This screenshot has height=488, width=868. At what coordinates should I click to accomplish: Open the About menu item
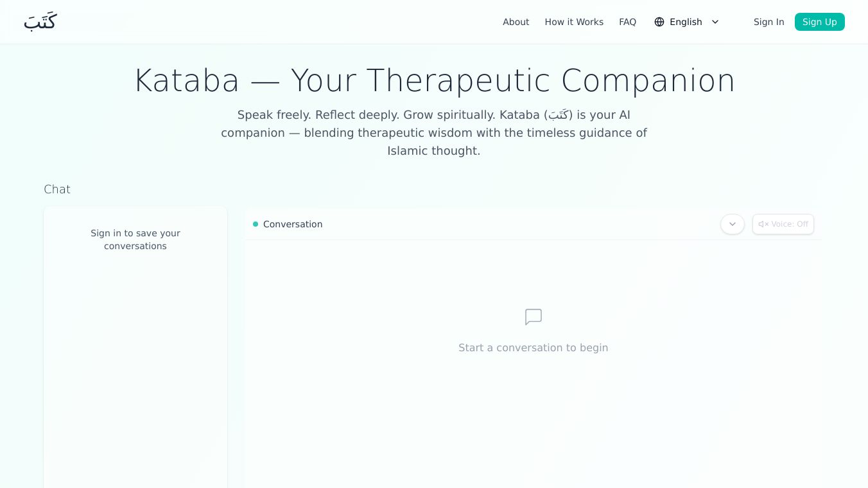516,22
